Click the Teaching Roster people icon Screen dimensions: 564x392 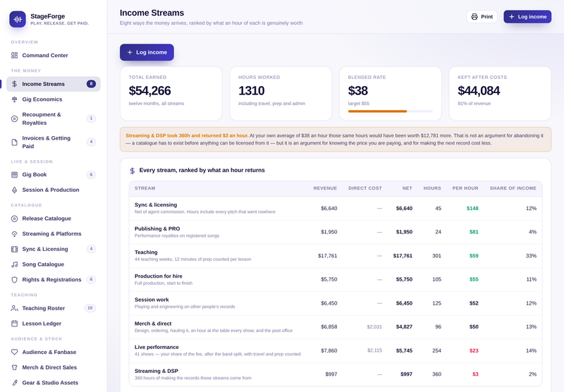(14, 308)
